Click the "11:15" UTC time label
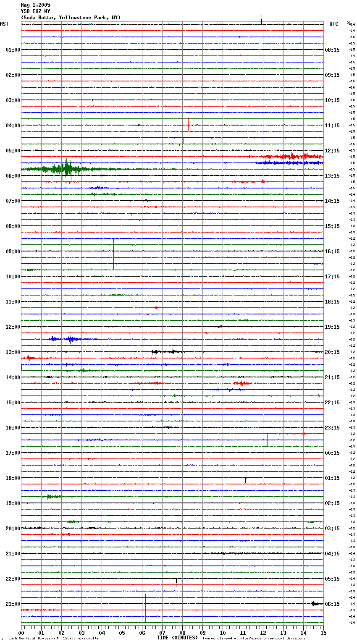 (332, 126)
